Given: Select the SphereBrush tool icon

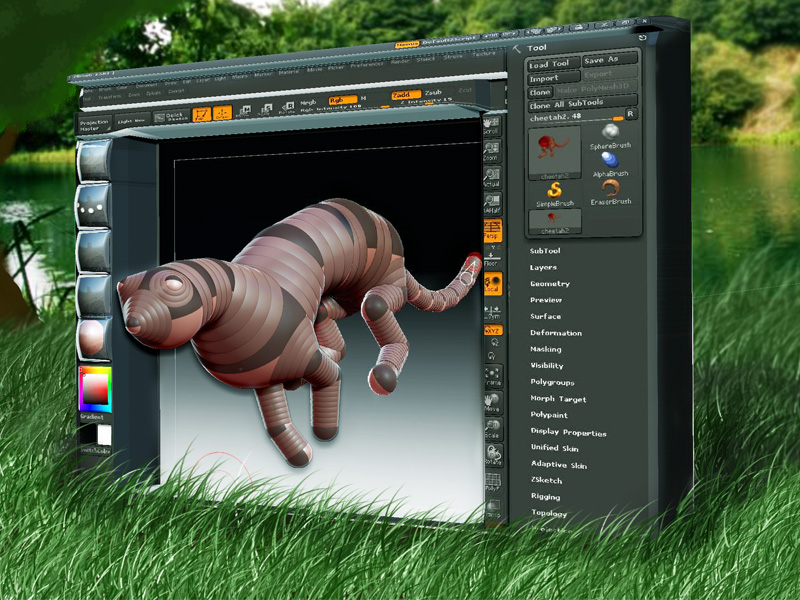Looking at the screenshot, I should tap(610, 136).
